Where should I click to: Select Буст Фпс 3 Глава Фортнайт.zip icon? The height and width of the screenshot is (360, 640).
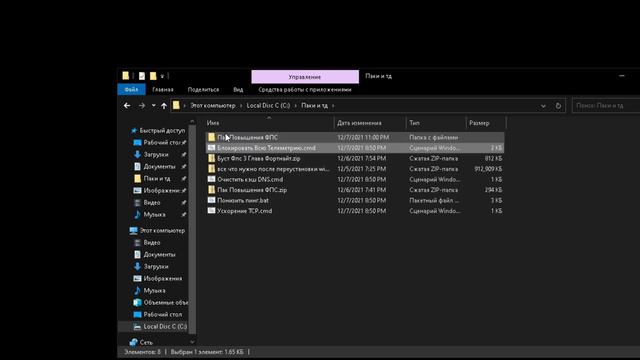[x=211, y=158]
